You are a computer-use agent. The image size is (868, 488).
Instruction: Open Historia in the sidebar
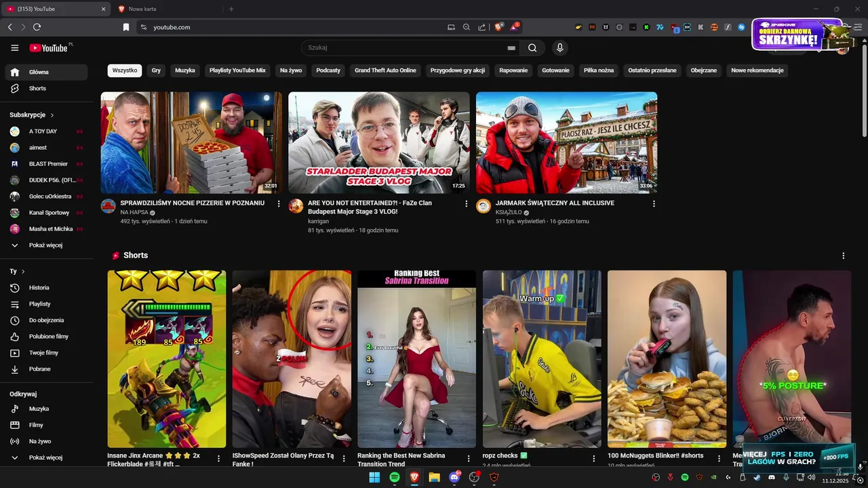click(x=46, y=287)
